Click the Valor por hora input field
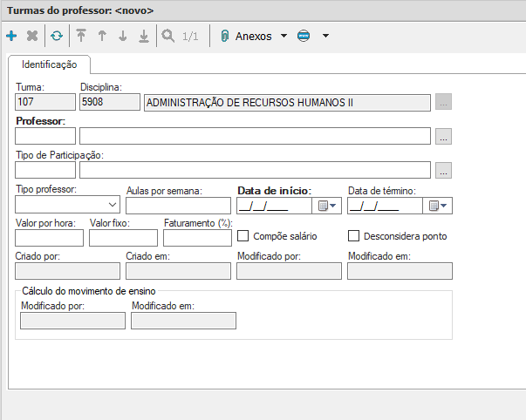The width and height of the screenshot is (526, 420). [x=49, y=238]
